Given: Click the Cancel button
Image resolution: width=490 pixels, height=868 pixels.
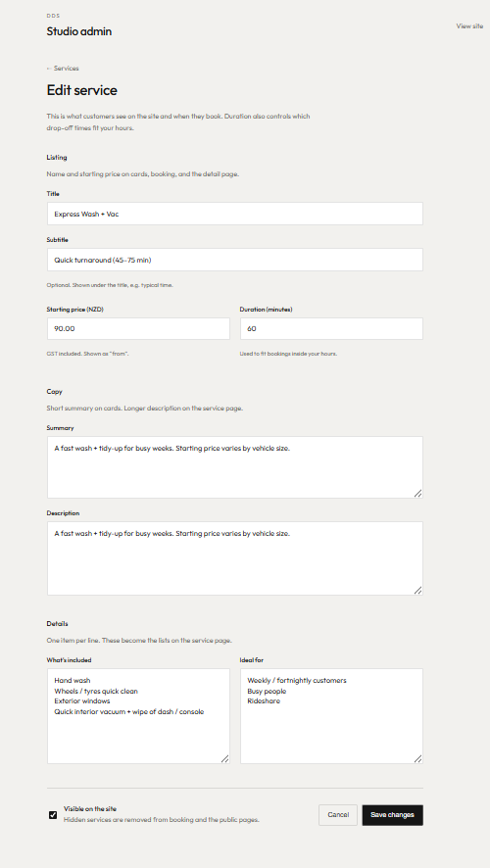Looking at the screenshot, I should pos(338,815).
